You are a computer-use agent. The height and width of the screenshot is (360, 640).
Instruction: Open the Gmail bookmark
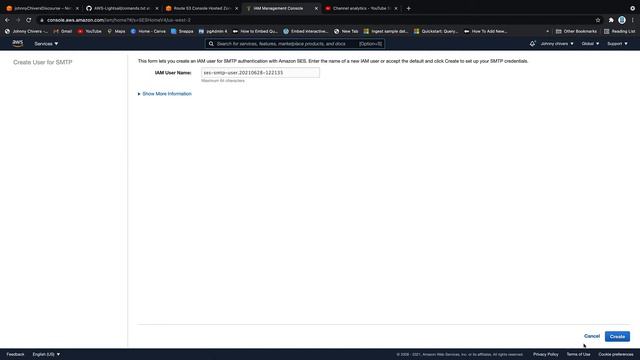[62, 31]
